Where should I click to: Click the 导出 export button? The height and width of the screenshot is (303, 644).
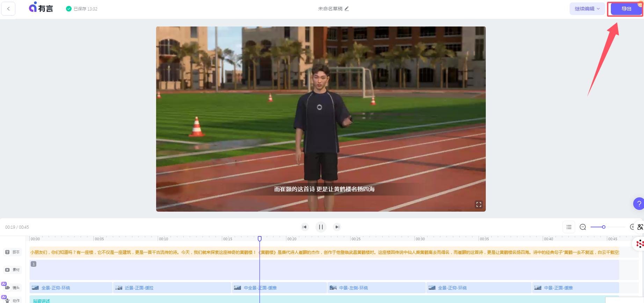[x=626, y=9]
